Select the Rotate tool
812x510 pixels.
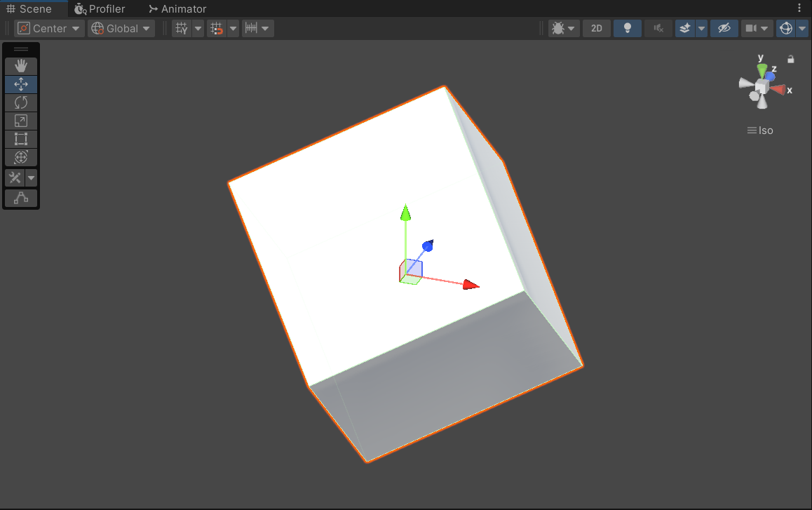[21, 102]
